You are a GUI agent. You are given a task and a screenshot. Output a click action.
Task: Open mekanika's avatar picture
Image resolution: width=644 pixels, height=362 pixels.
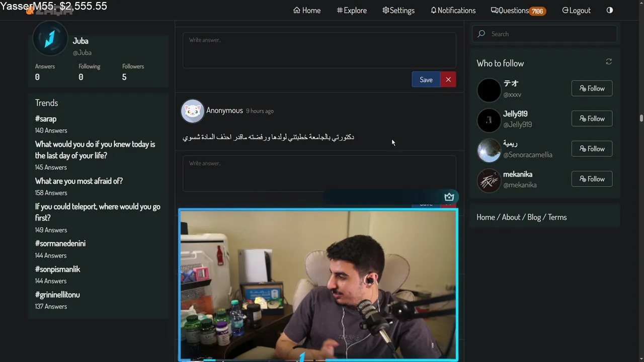489,181
